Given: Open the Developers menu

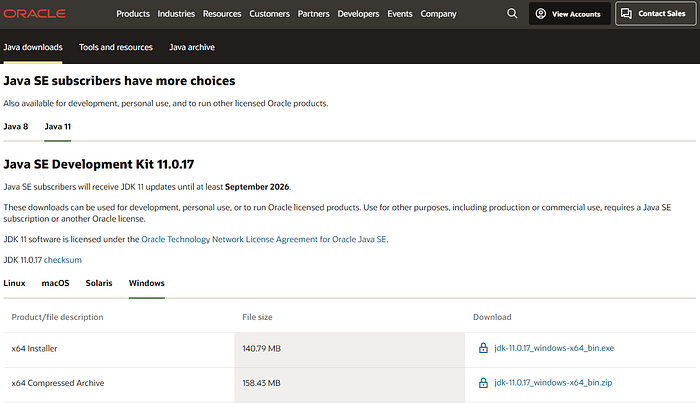Looking at the screenshot, I should 358,14.
